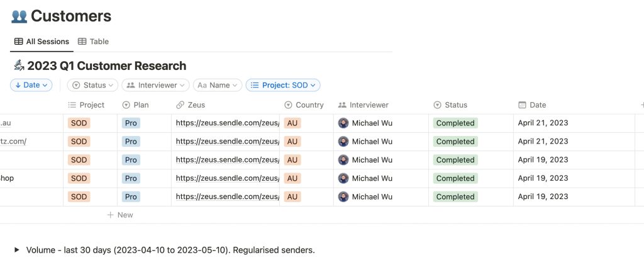This screenshot has height=262, width=644.
Task: Click the Date column calendar icon
Action: pyautogui.click(x=522, y=105)
